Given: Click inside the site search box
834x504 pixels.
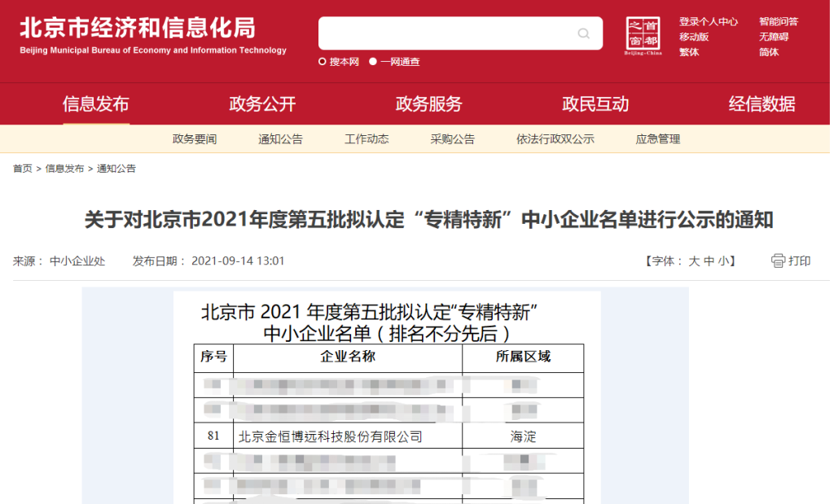Looking at the screenshot, I should pyautogui.click(x=448, y=33).
